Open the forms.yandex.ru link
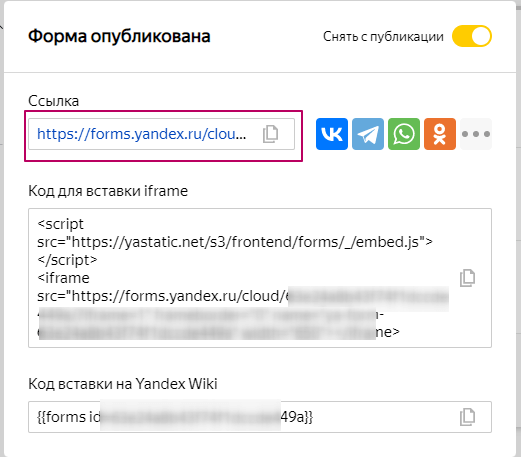 click(x=142, y=134)
